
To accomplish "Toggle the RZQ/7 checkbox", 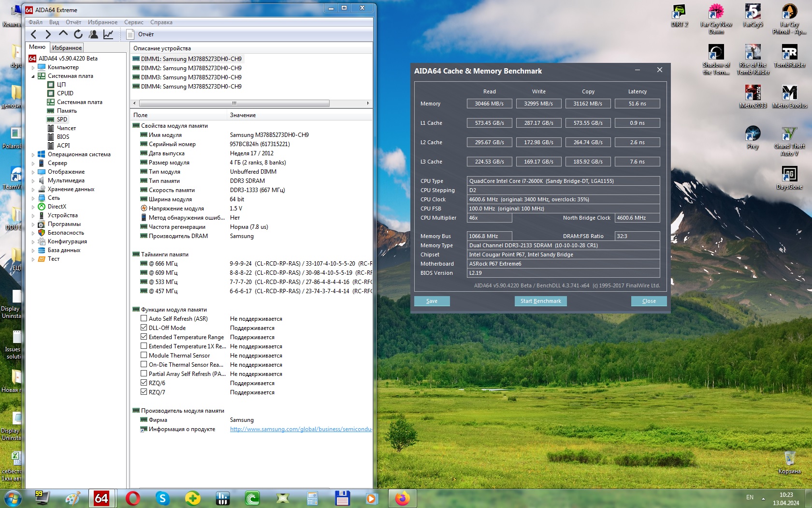I will click(x=144, y=392).
